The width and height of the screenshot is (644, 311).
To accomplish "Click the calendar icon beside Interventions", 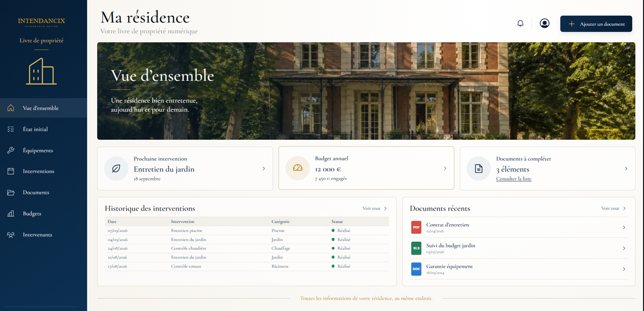I will [x=11, y=171].
